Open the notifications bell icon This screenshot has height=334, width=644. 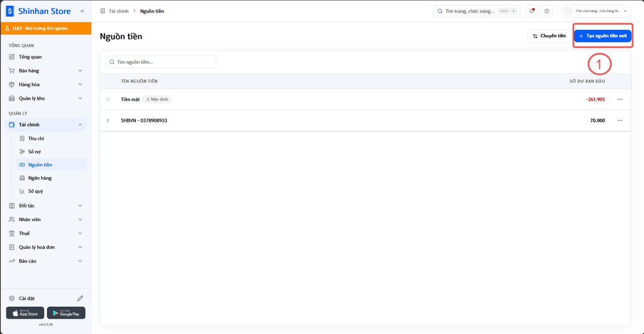point(532,11)
